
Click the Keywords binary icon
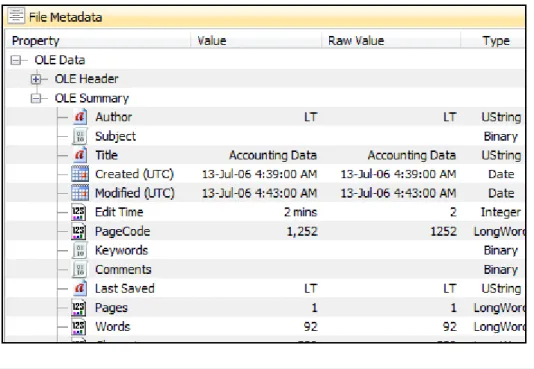click(80, 250)
